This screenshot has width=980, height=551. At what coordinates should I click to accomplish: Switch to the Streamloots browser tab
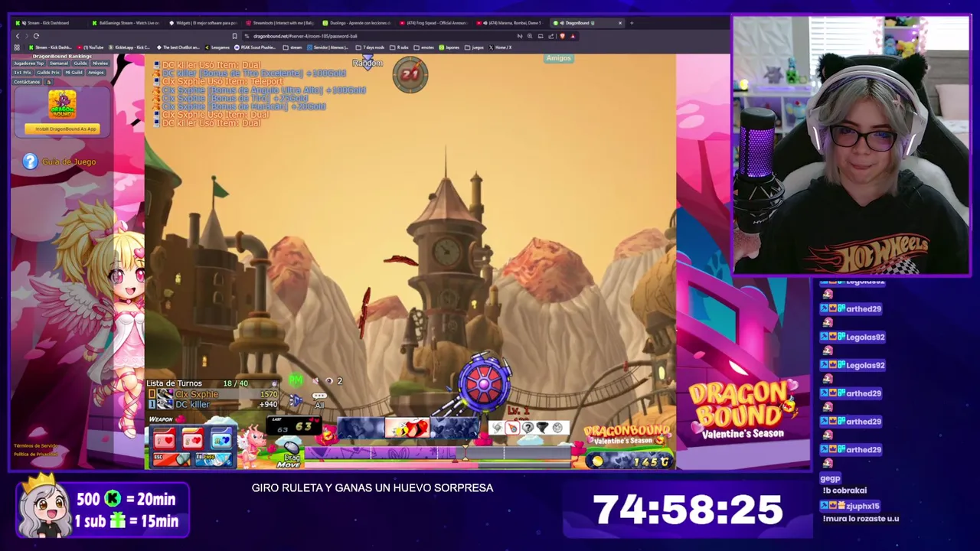(x=280, y=23)
